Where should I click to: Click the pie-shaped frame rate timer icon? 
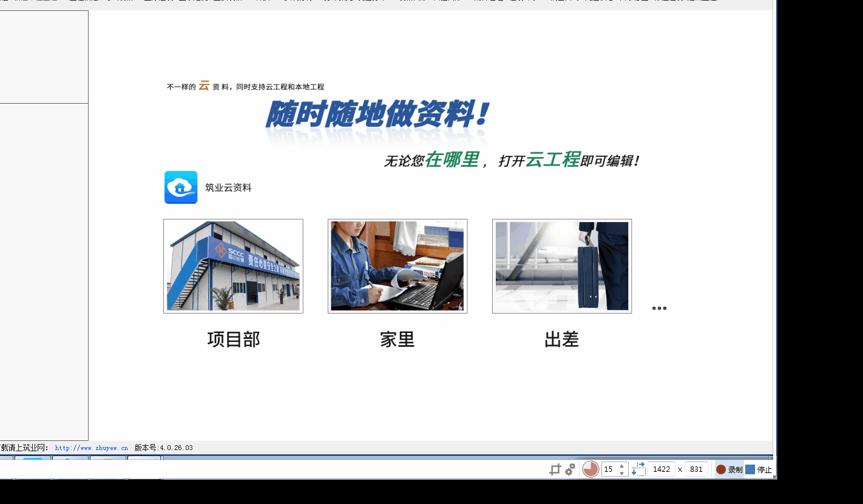coord(591,469)
